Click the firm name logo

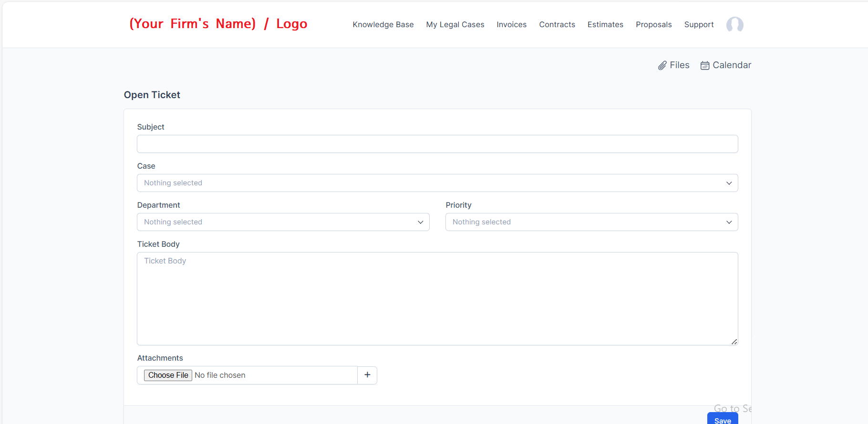218,24
